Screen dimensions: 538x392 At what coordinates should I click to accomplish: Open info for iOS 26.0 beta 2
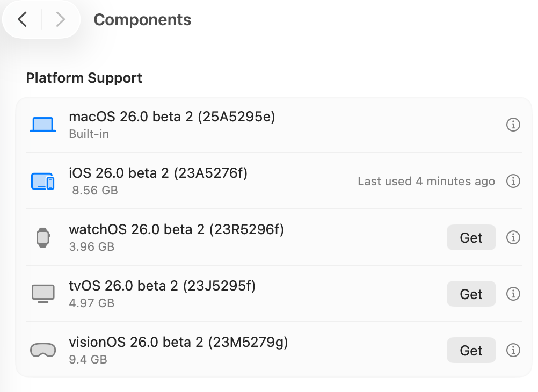point(513,181)
